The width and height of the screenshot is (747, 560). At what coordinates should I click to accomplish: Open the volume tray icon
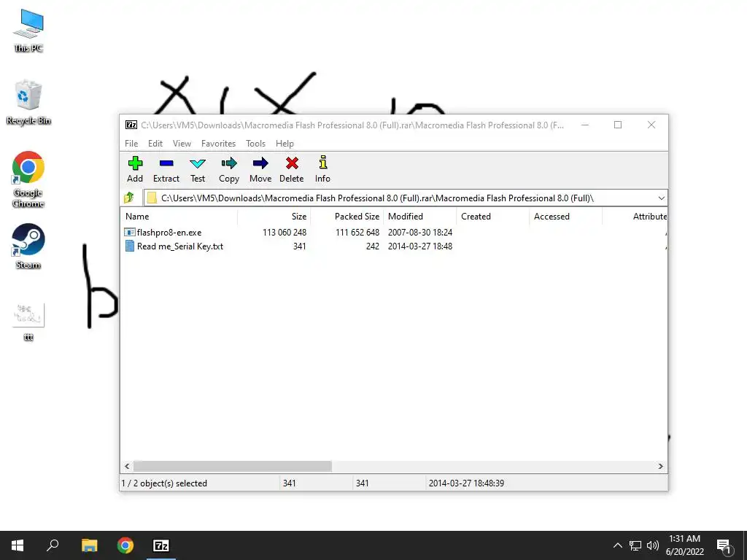(x=653, y=545)
